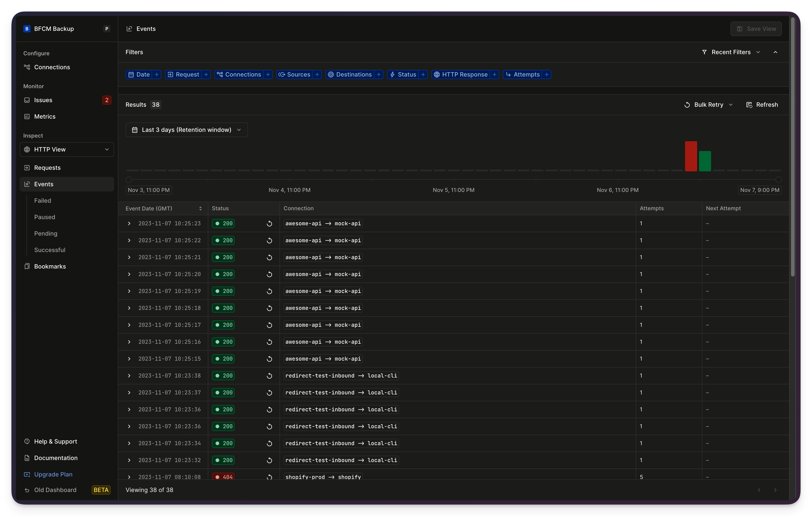Viewport: 812px width, 516px height.
Task: Open the Bookmarks section
Action: tap(50, 266)
